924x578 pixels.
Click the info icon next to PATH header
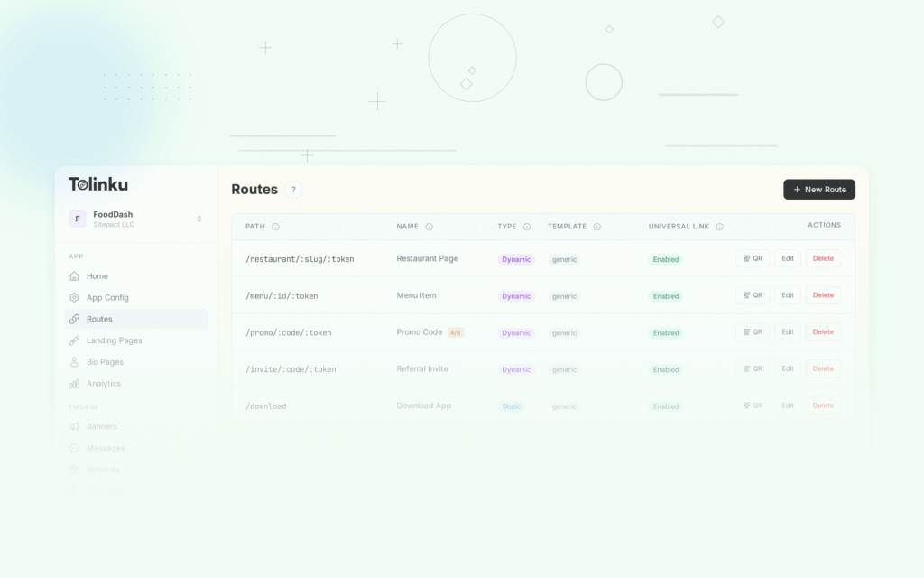tap(275, 227)
